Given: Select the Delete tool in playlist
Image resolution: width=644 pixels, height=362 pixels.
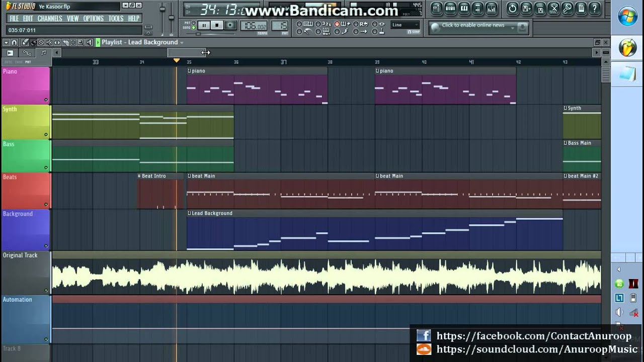Looking at the screenshot, I should click(41, 42).
